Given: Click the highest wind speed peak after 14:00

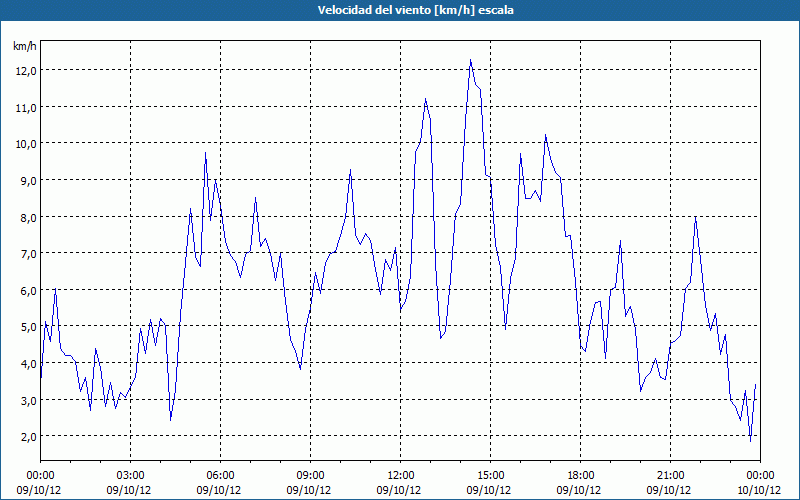Looking at the screenshot, I should point(470,60).
